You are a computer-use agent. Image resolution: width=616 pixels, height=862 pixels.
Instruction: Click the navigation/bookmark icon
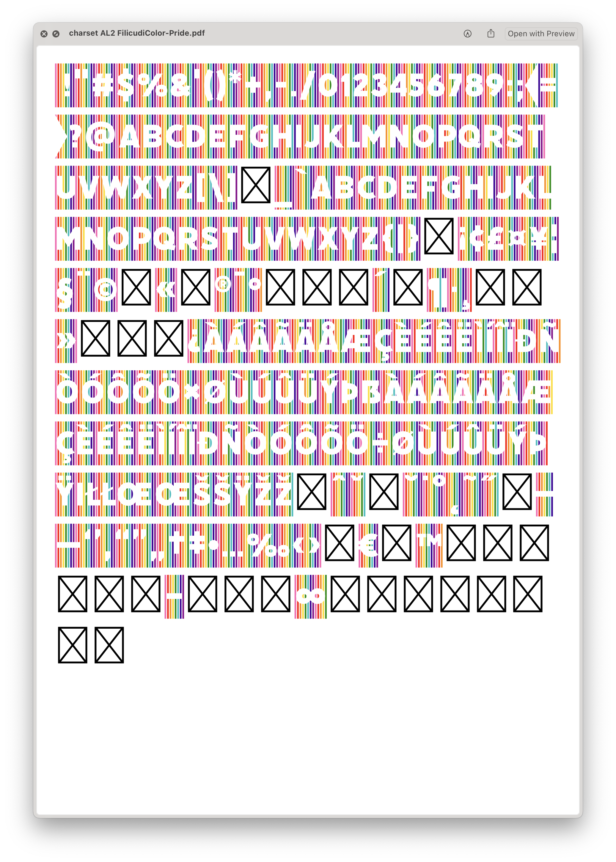(x=467, y=33)
